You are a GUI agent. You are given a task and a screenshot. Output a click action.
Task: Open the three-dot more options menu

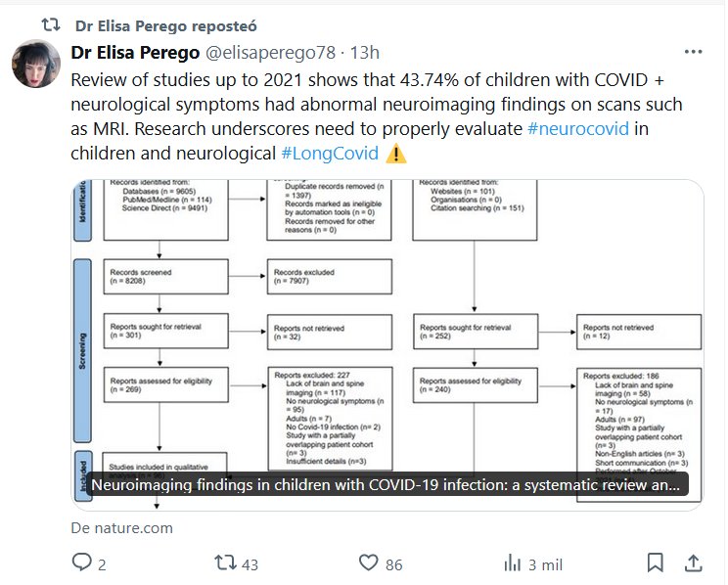[x=693, y=52]
